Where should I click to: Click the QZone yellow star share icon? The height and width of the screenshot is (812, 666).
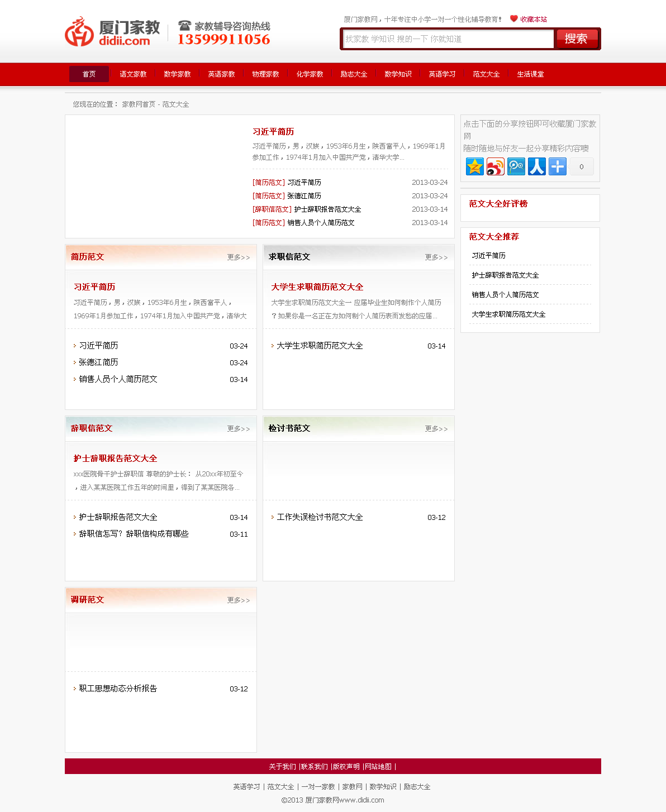point(474,166)
